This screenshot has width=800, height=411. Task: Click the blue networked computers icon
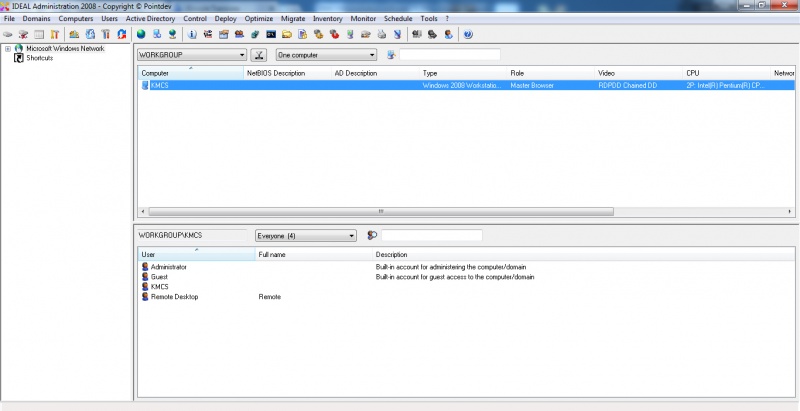coord(157,35)
